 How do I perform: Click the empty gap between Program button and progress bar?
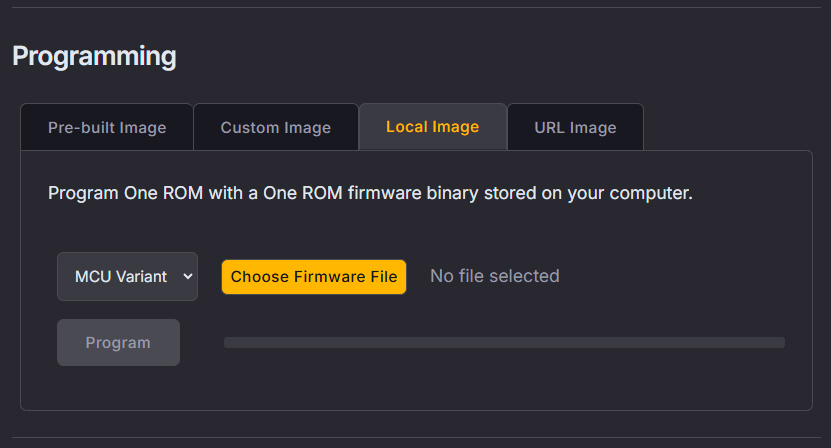click(201, 342)
